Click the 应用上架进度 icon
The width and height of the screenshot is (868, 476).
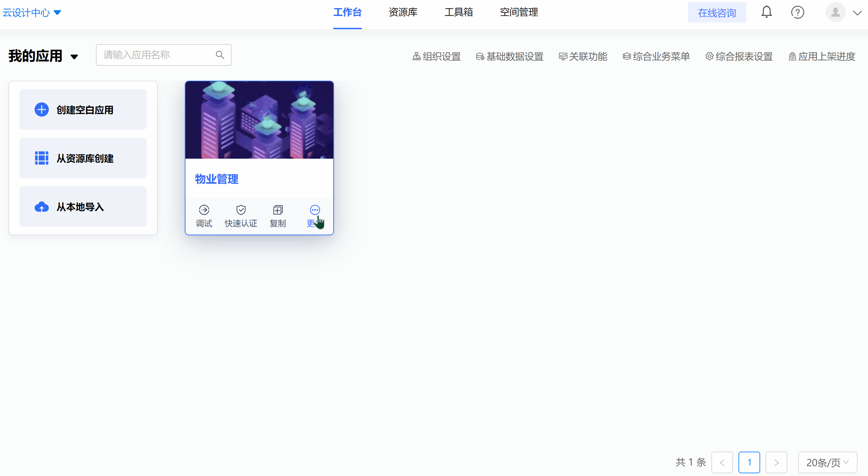tap(792, 56)
